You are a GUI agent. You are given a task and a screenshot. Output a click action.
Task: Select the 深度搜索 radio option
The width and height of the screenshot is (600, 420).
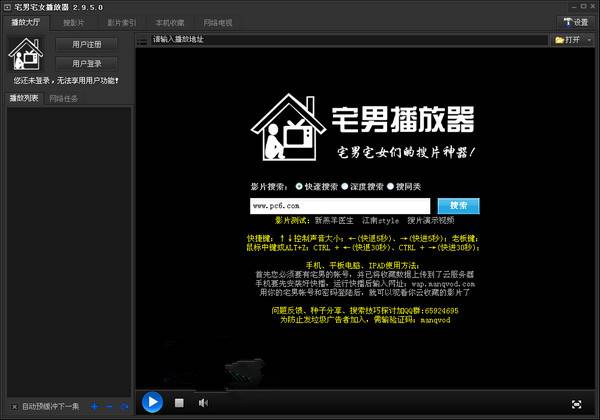click(345, 186)
